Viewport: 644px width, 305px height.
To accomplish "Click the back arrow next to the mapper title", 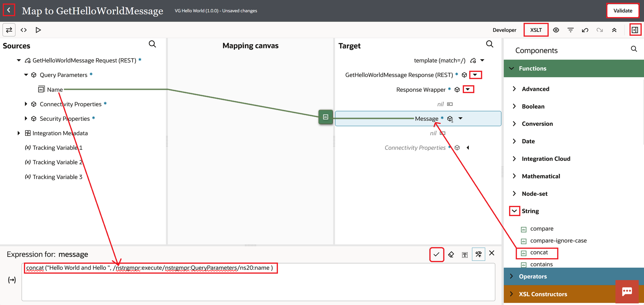I will tap(9, 10).
